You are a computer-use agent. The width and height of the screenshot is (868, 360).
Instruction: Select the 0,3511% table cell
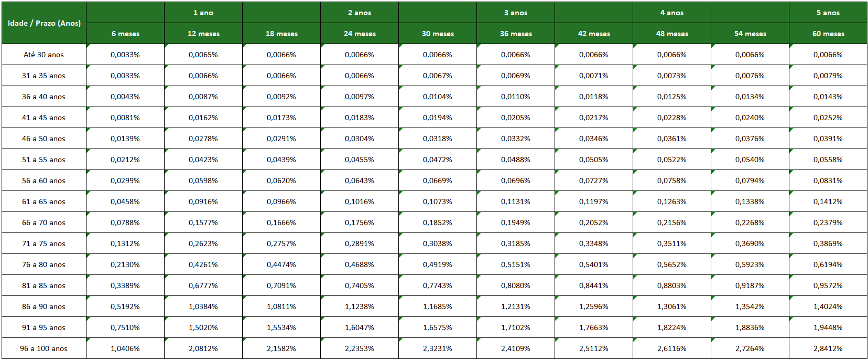672,243
